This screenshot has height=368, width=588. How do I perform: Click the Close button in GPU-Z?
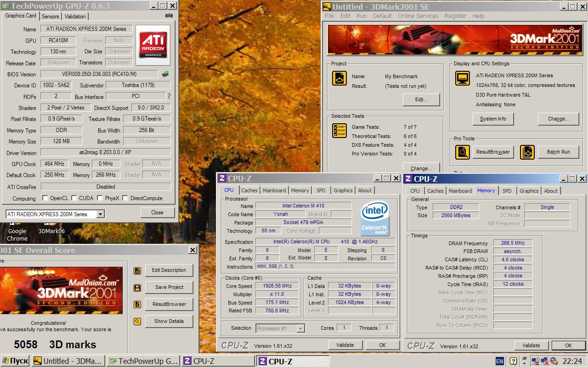[x=157, y=213]
